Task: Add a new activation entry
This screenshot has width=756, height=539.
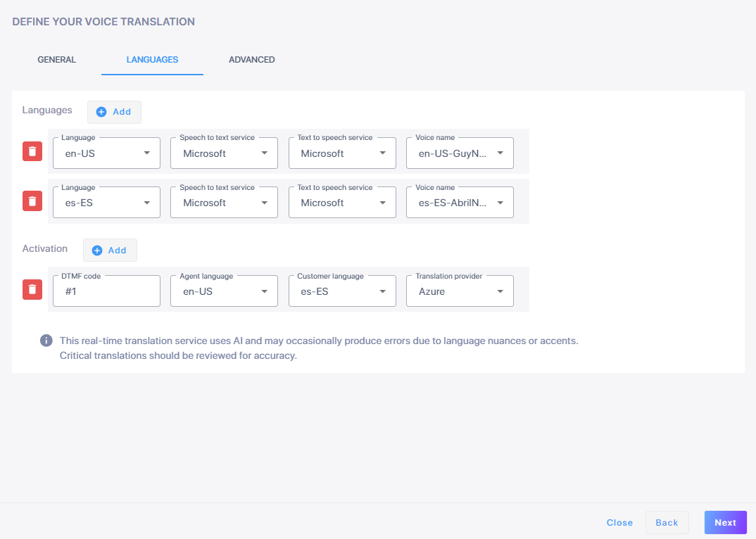Action: click(x=110, y=251)
